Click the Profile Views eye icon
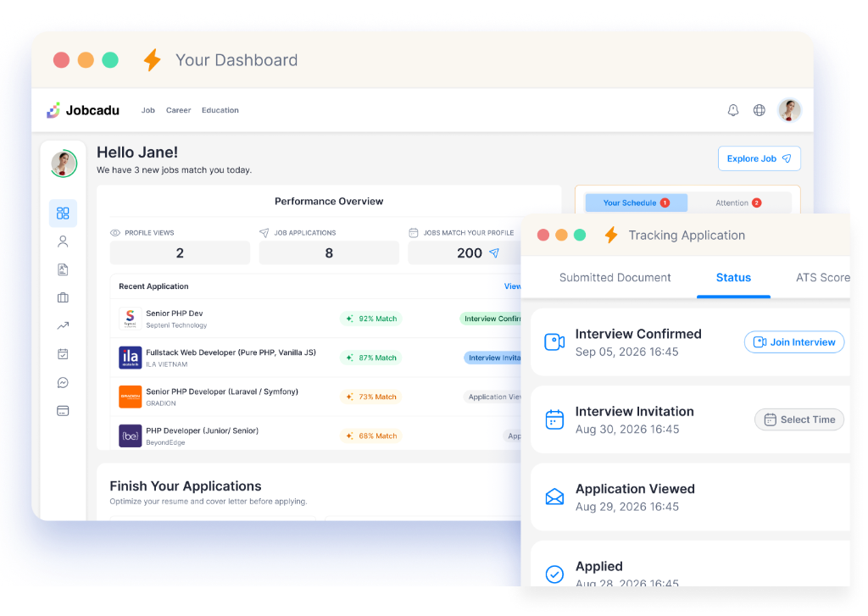The height and width of the screenshot is (616, 868). click(115, 233)
